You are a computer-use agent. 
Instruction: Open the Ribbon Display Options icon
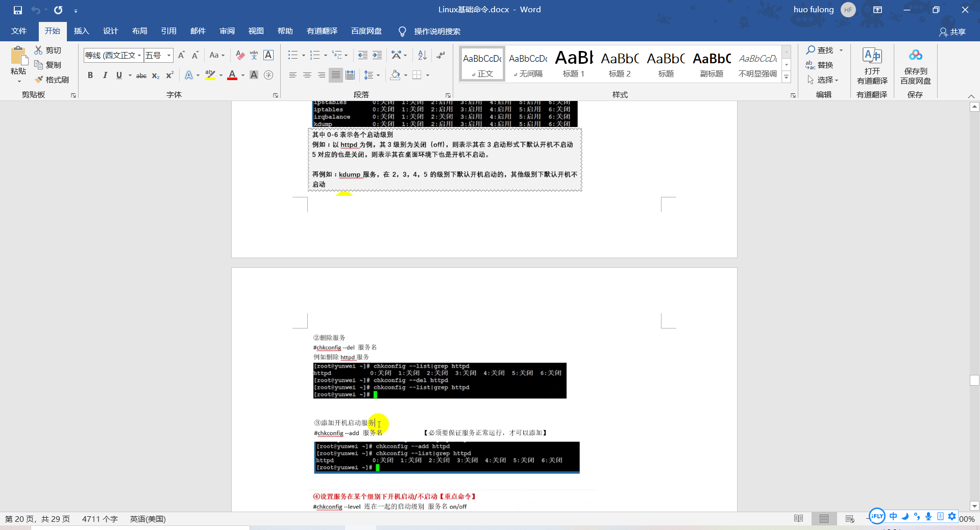877,10
